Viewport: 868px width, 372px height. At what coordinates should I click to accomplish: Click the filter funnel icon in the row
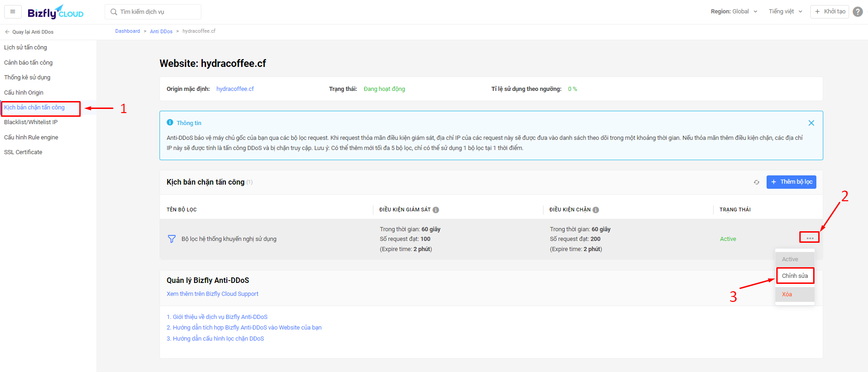click(171, 239)
